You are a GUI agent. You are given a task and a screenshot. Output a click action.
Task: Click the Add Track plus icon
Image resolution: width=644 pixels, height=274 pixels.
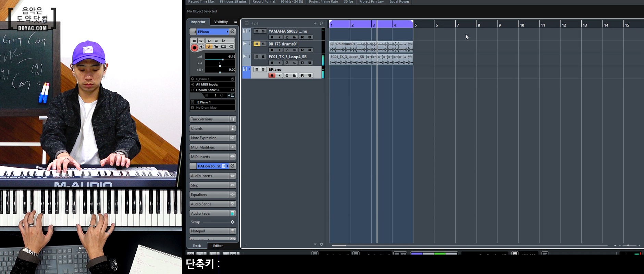(315, 23)
